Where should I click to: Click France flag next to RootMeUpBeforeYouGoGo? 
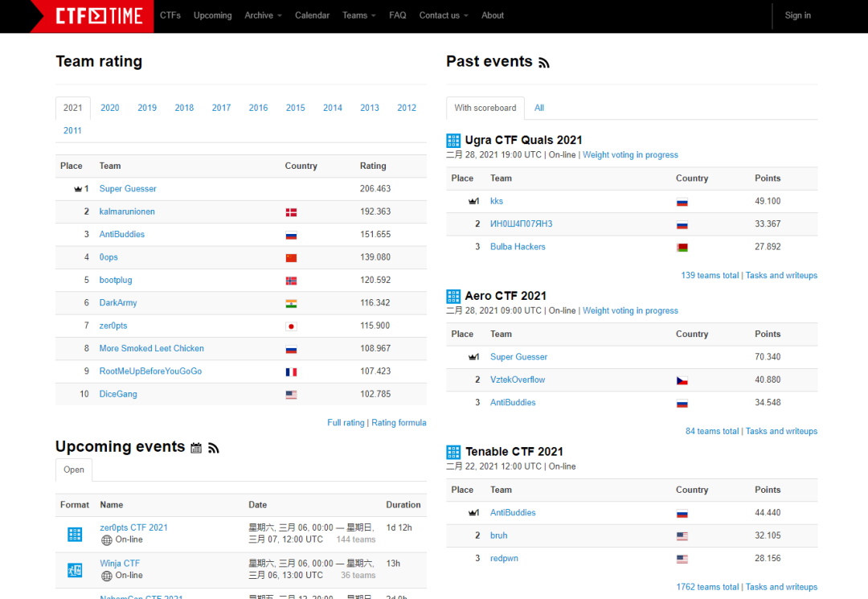pos(291,372)
